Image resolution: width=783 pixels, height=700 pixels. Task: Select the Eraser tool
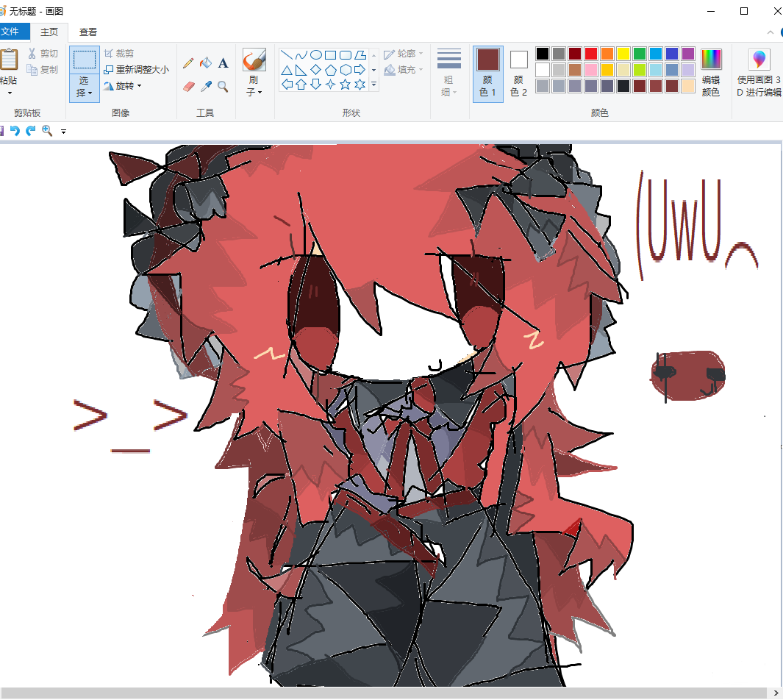188,87
